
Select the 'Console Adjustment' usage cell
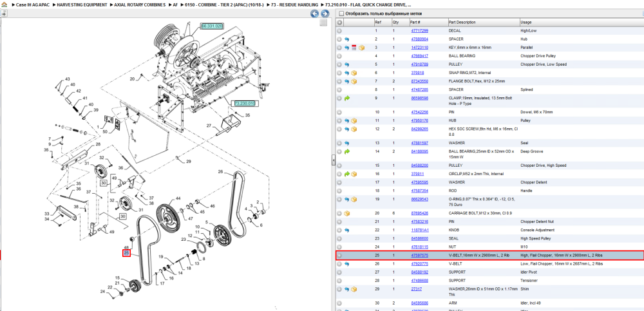[537, 230]
